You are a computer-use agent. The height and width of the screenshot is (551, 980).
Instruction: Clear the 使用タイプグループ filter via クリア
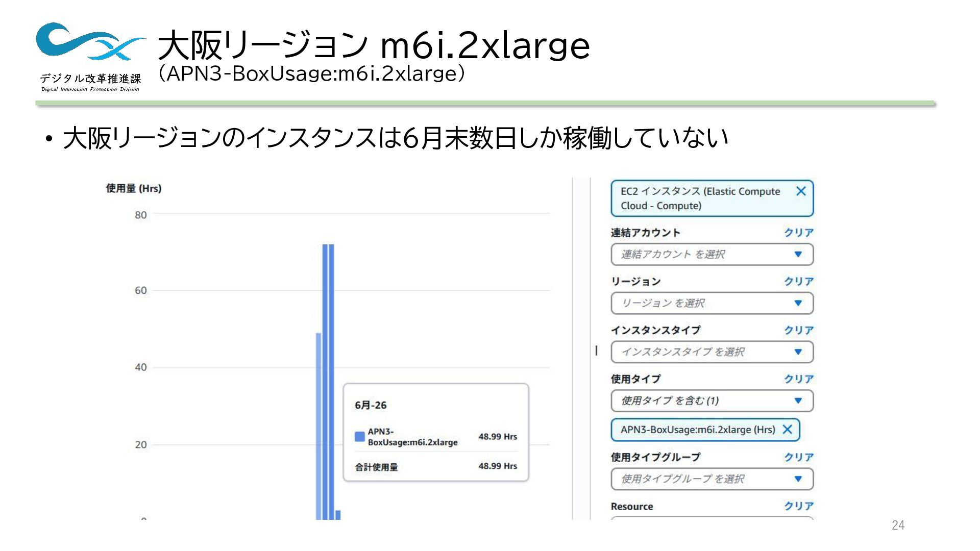[799, 457]
